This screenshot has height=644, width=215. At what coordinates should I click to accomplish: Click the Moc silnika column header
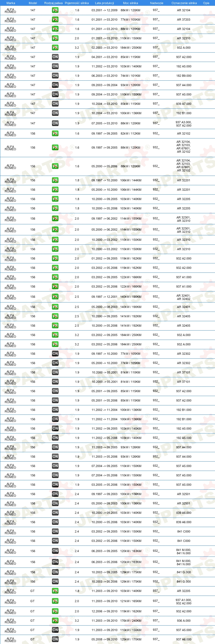pyautogui.click(x=131, y=3)
